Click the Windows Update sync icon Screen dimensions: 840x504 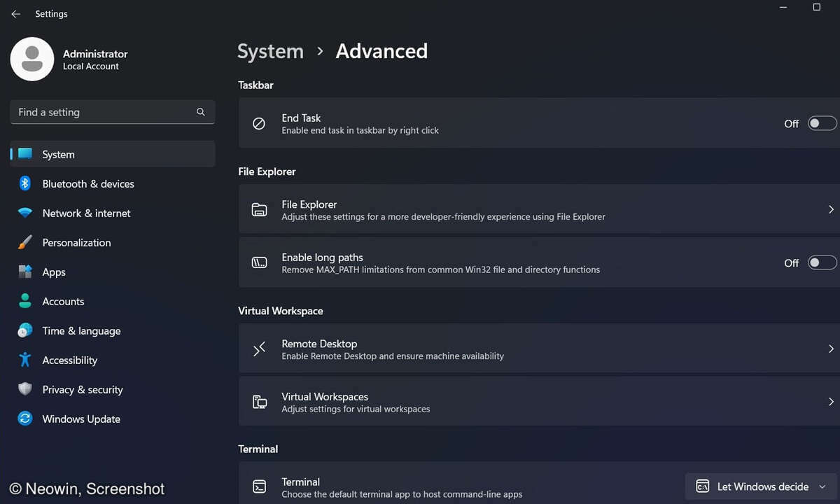click(x=25, y=419)
